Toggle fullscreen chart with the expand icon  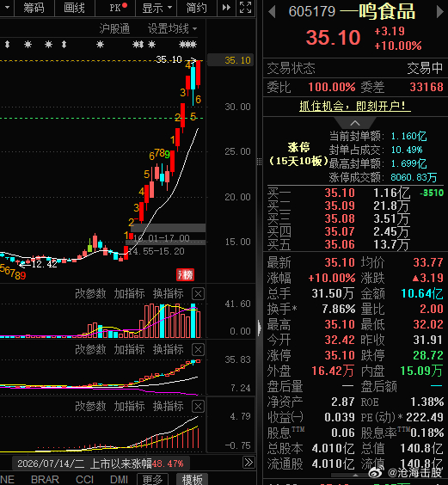tap(246, 8)
